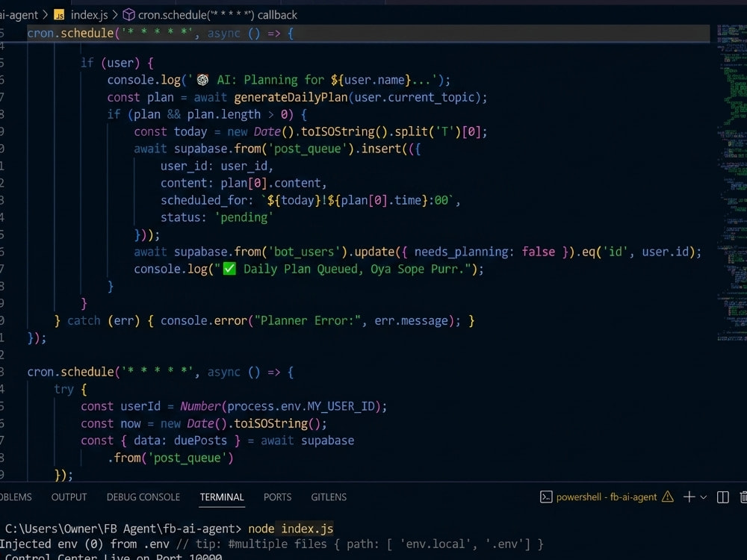Click 'node index.js' command in terminal
Image resolution: width=747 pixels, height=560 pixels.
click(x=291, y=529)
